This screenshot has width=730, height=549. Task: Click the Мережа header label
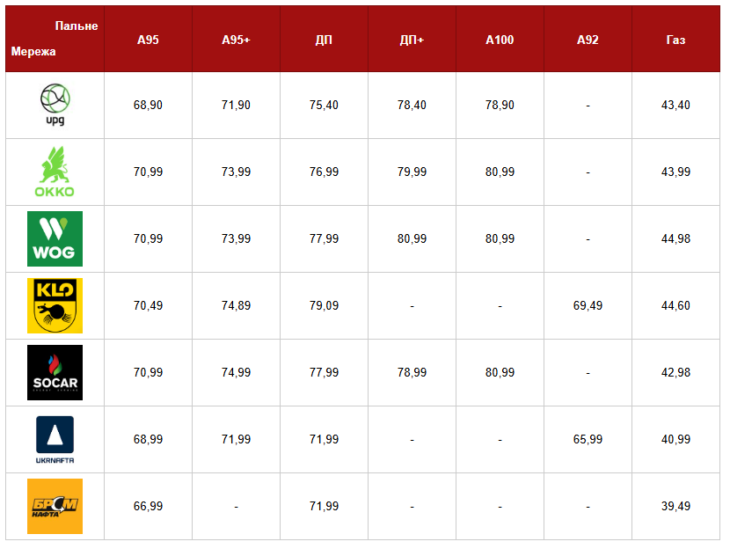pyautogui.click(x=34, y=51)
